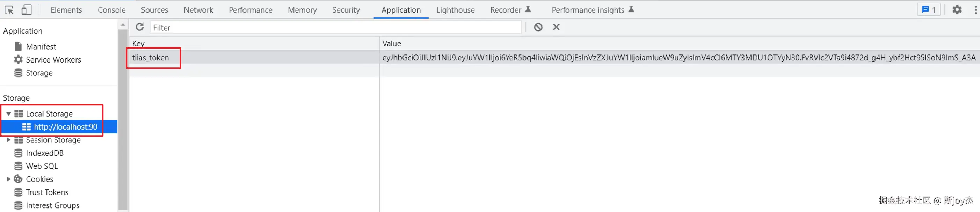
Task: Delete selected entry with X icon
Action: pos(556,27)
